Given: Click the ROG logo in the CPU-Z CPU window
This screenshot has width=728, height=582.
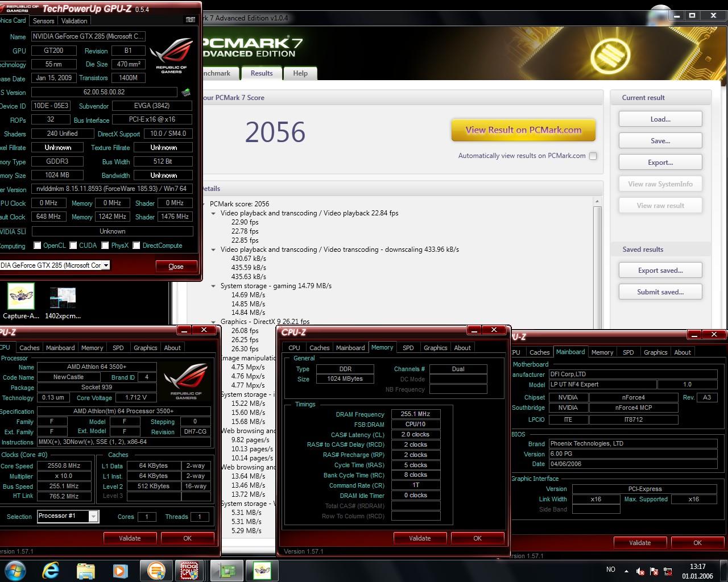Looking at the screenshot, I should [x=187, y=383].
